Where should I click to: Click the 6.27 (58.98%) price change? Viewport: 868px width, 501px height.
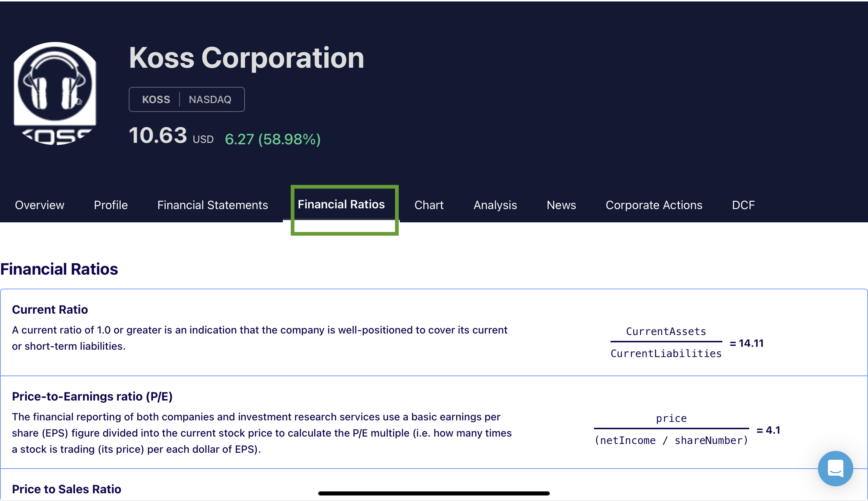[x=273, y=139]
